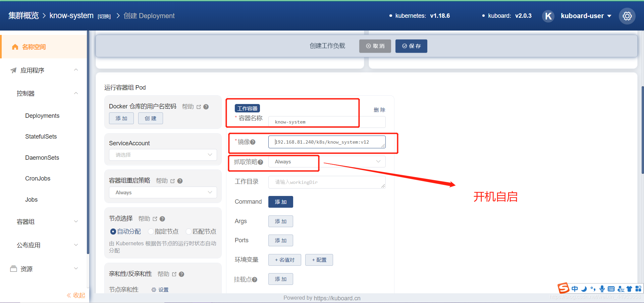Add an Args entry

[281, 221]
